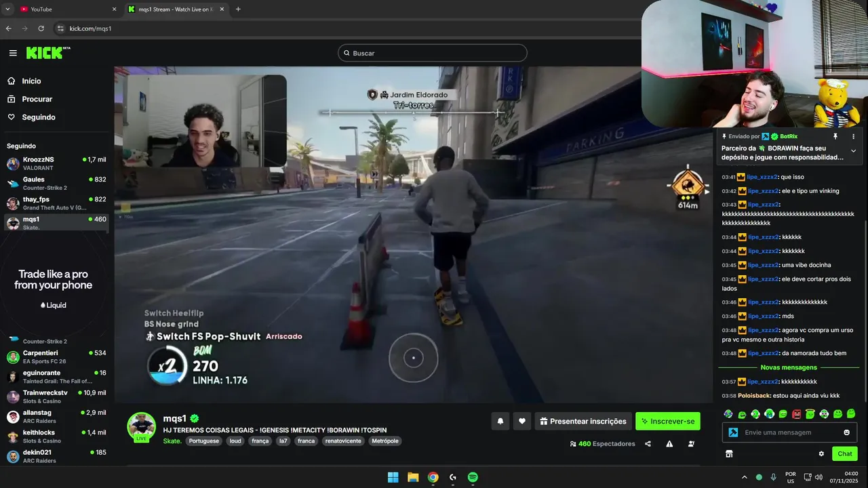The width and height of the screenshot is (868, 488).
Task: Open the emoji picker in the chat input
Action: [x=846, y=432]
